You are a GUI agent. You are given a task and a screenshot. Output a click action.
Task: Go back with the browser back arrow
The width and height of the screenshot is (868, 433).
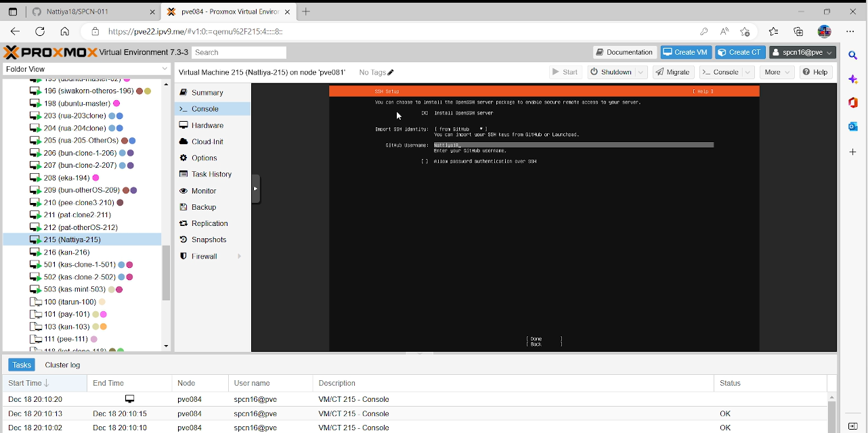(15, 31)
